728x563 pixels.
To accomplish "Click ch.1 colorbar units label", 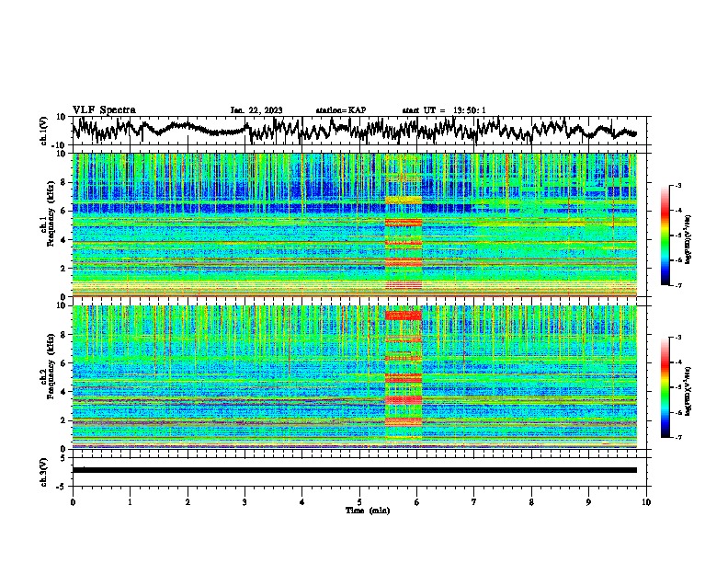I will coord(688,239).
